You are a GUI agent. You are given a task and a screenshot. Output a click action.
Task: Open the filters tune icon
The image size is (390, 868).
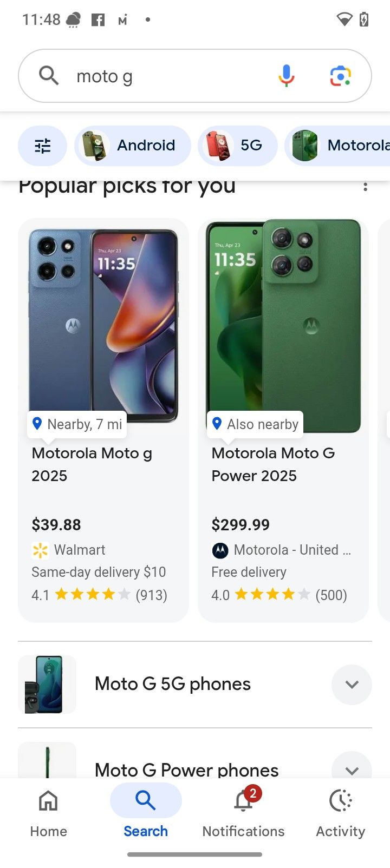coord(42,146)
